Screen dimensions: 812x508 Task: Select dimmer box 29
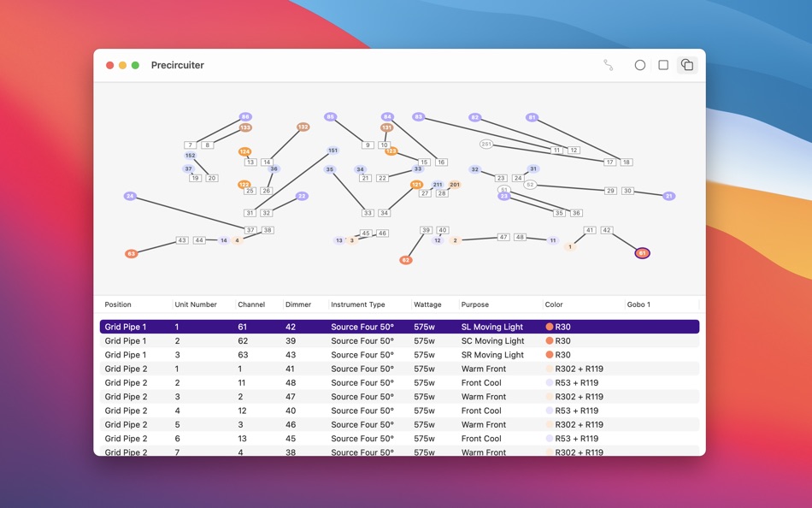click(x=610, y=191)
